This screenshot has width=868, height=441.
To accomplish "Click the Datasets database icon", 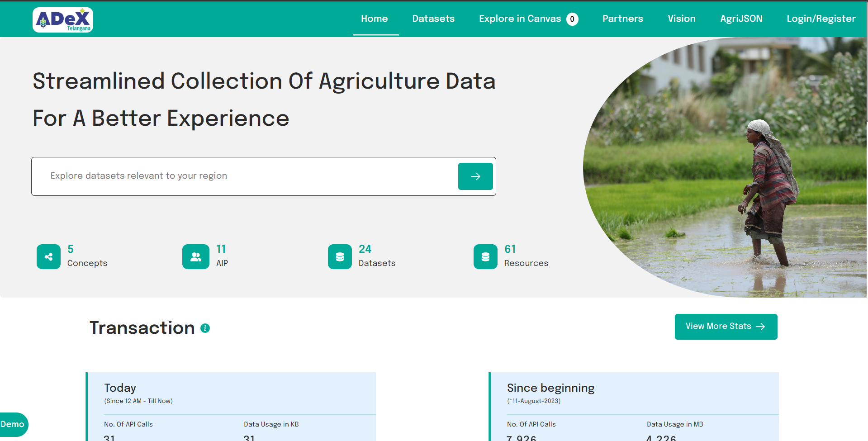I will [x=340, y=257].
